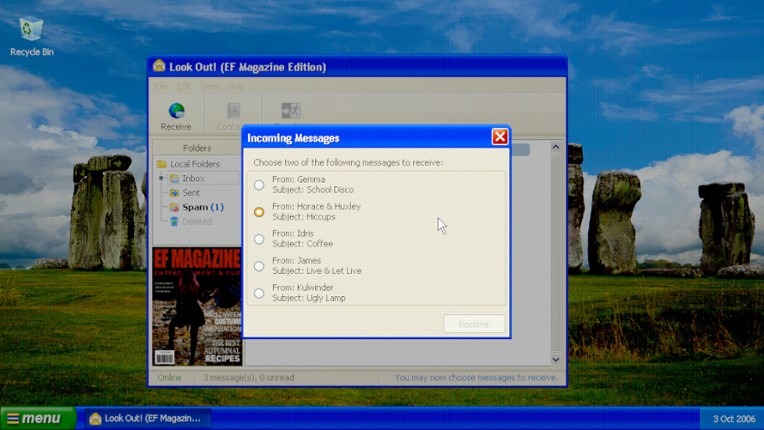Open the green menu start button
This screenshot has height=430, width=764.
[x=36, y=418]
